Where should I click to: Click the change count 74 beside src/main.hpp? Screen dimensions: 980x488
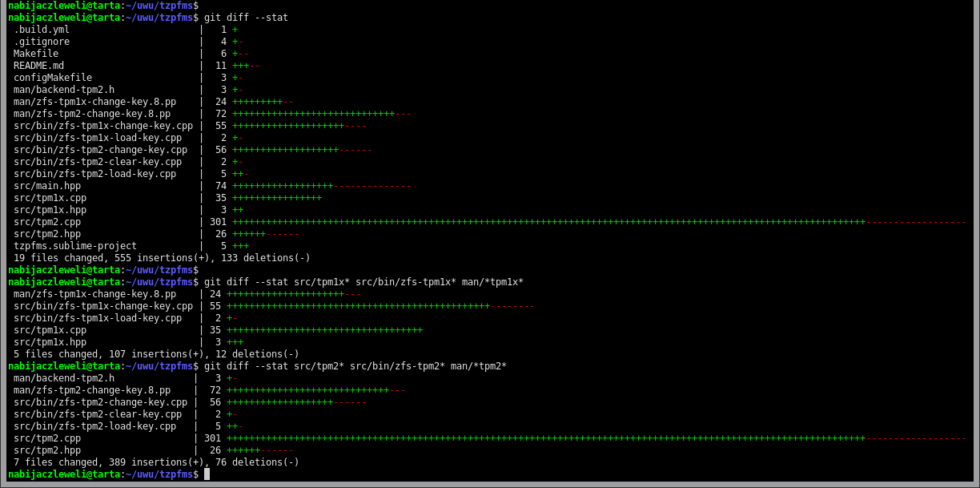(221, 186)
